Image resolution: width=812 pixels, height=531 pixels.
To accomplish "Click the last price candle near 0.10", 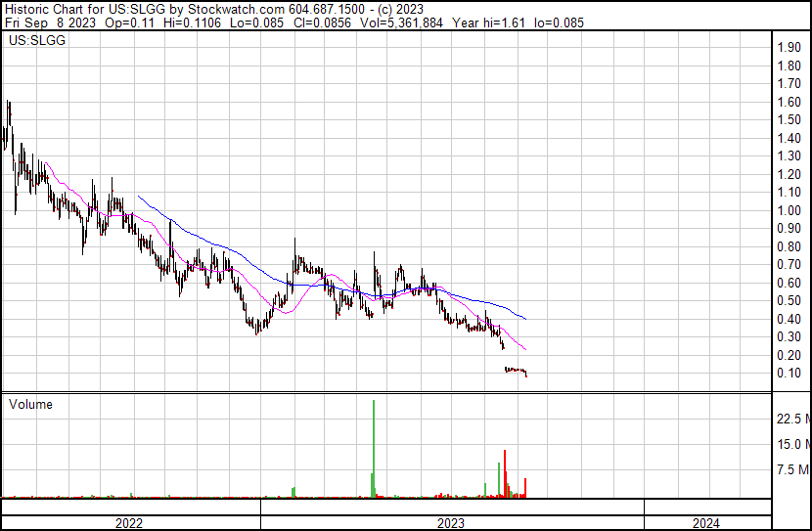I will tap(525, 374).
